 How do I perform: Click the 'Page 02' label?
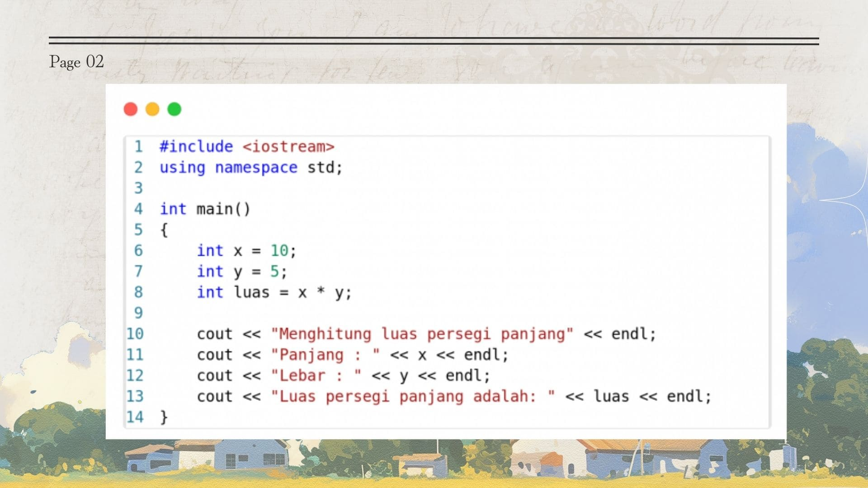77,62
